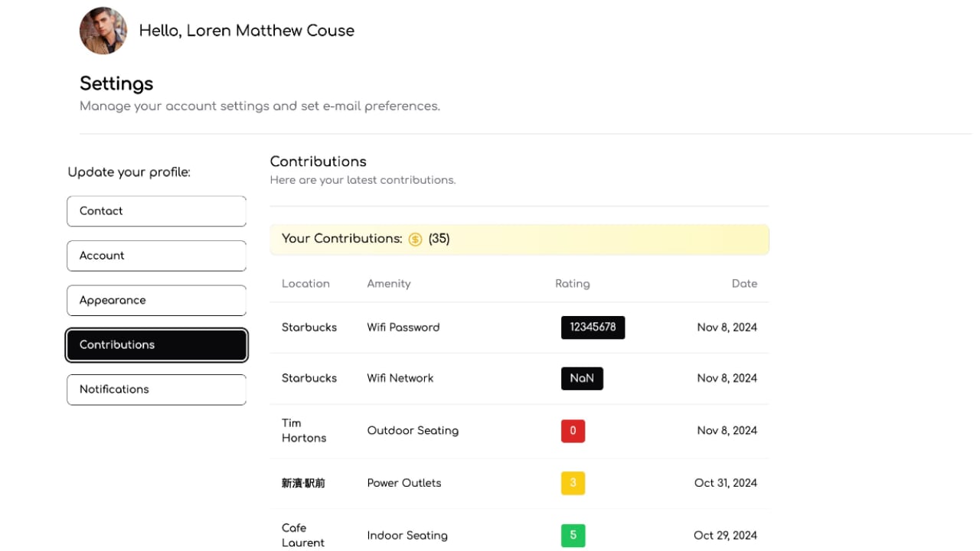
Task: Click the 12345678 wifi password badge
Action: [x=593, y=328]
